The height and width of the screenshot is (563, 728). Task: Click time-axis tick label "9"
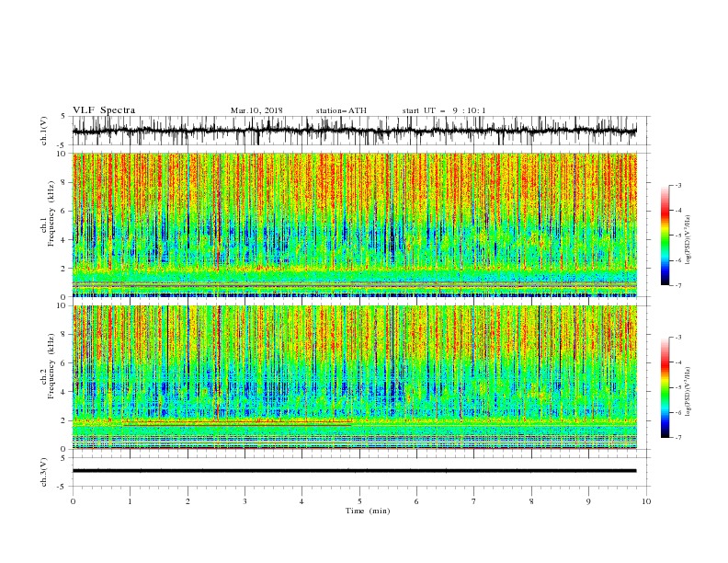click(588, 501)
